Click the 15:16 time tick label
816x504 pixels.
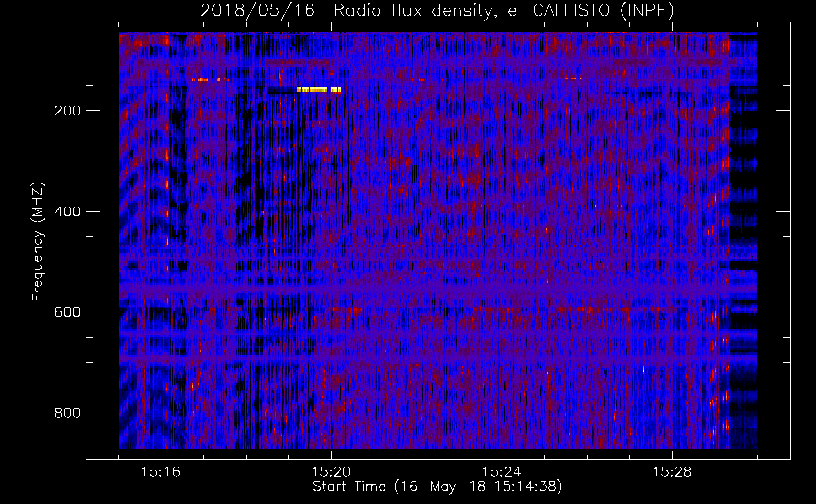coord(161,472)
